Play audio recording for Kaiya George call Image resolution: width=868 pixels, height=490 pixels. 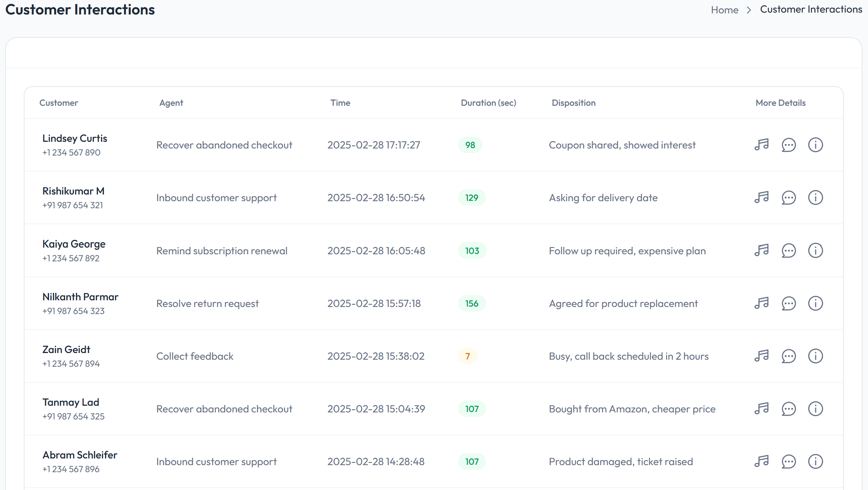(x=761, y=251)
